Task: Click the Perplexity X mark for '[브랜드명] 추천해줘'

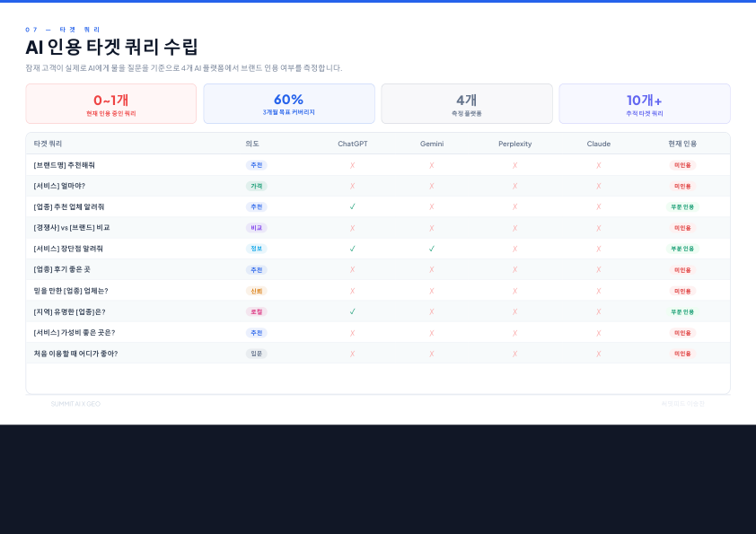Action: coord(515,165)
